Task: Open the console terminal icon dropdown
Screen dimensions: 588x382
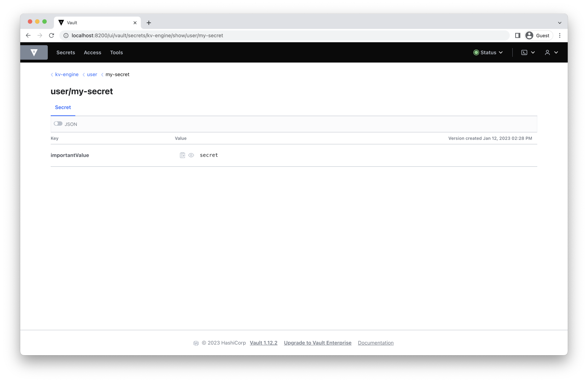Action: click(528, 53)
